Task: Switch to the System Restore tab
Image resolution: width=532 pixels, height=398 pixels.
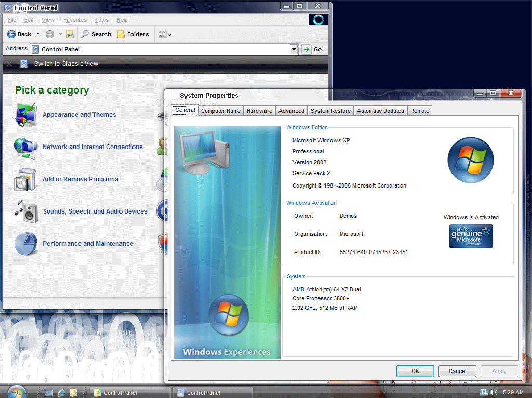Action: pos(331,111)
